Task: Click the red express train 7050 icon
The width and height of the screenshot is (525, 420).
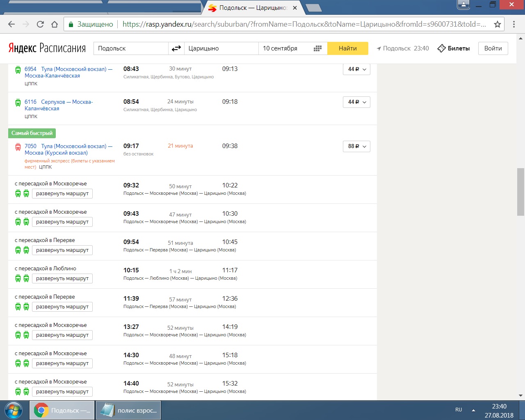Action: (18, 146)
